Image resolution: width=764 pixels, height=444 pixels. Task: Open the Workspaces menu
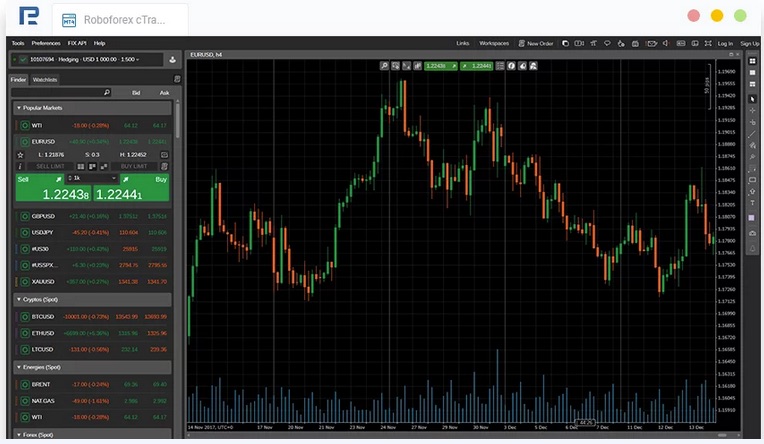click(x=494, y=43)
